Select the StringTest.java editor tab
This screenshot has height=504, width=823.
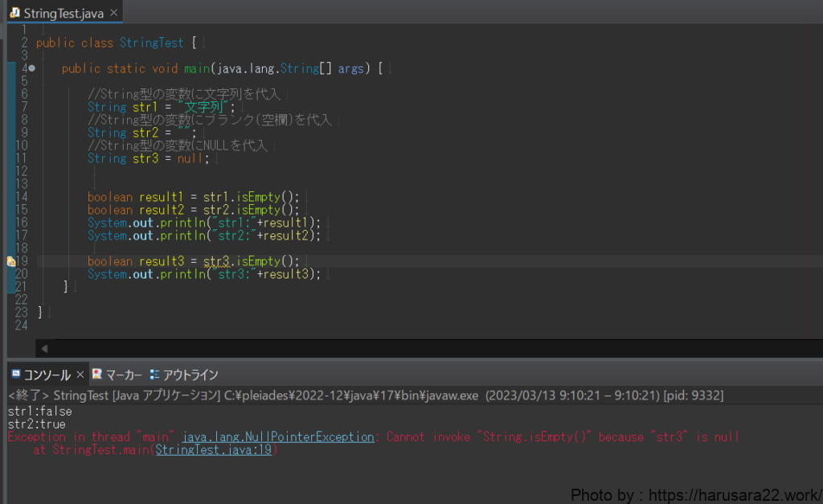[x=62, y=13]
